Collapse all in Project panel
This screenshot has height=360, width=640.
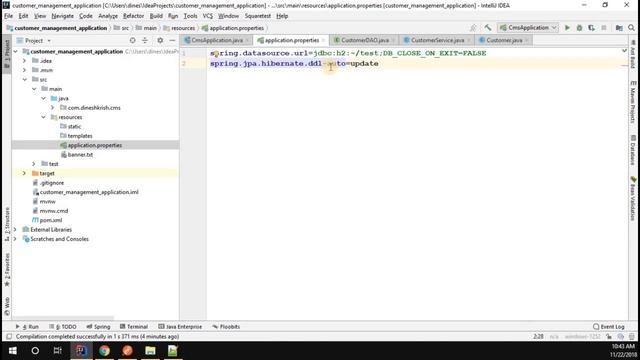click(x=145, y=40)
